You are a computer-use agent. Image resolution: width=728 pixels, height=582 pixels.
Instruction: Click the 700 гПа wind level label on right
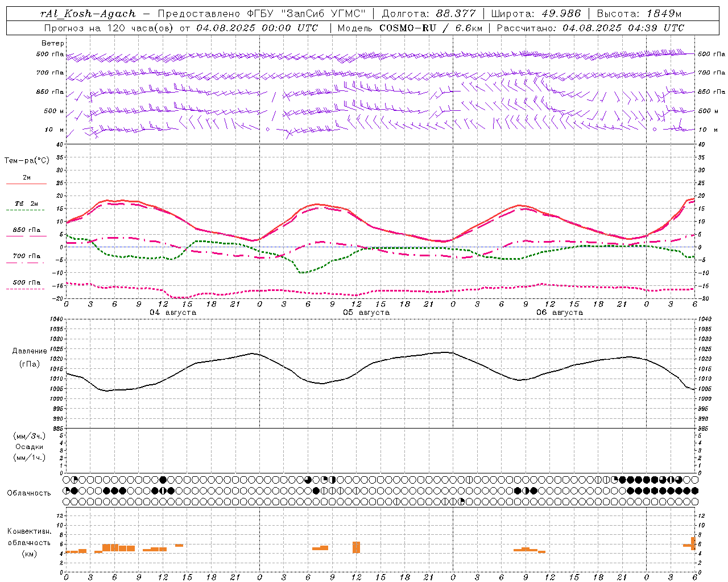[712, 73]
